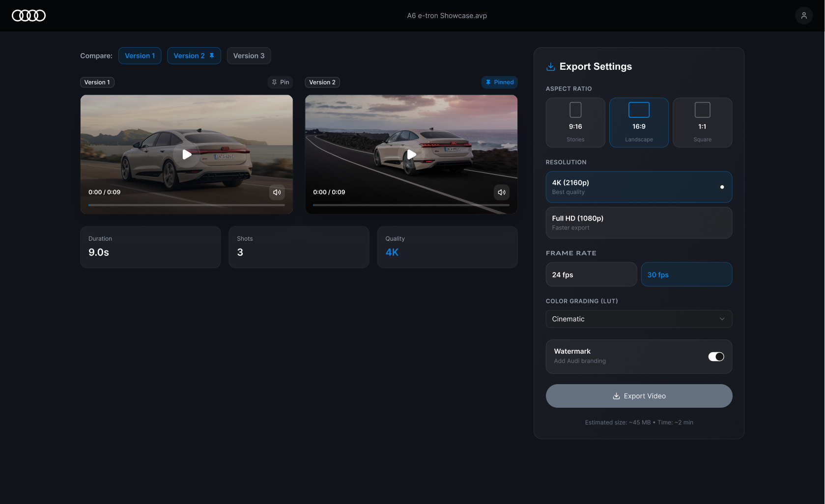Pin the Version 1 preview

pos(280,82)
